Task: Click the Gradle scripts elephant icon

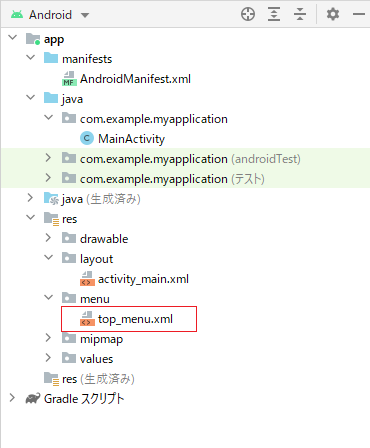Action: pos(33,399)
